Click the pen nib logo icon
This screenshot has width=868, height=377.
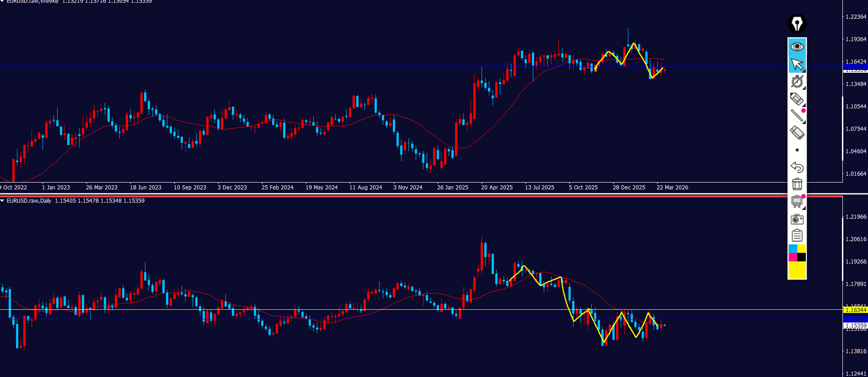[797, 24]
